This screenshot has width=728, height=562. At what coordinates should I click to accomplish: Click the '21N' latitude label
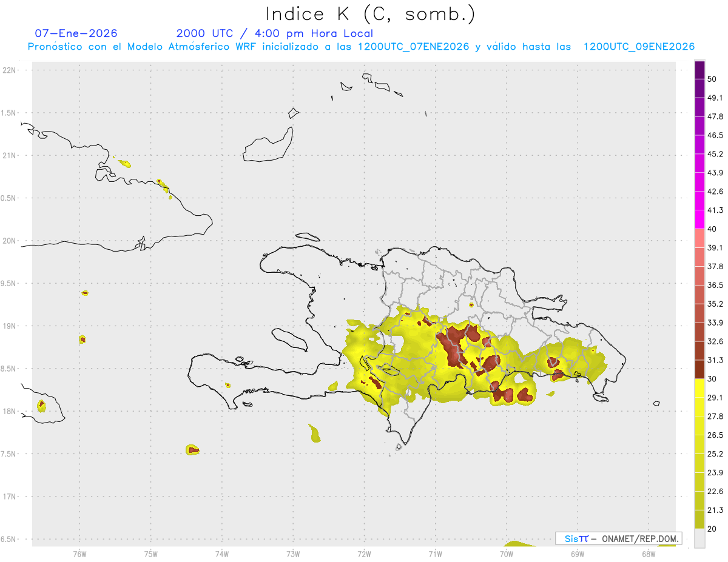coord(10,155)
